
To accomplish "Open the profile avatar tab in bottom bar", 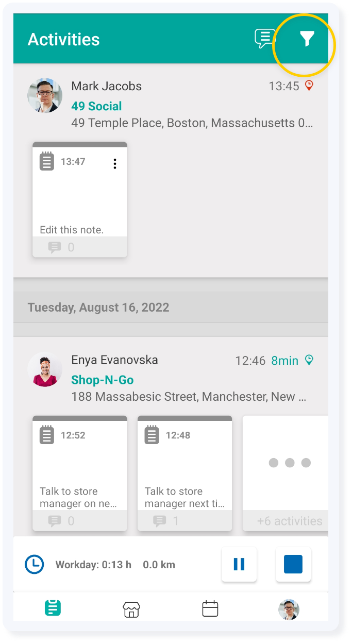I will [289, 609].
